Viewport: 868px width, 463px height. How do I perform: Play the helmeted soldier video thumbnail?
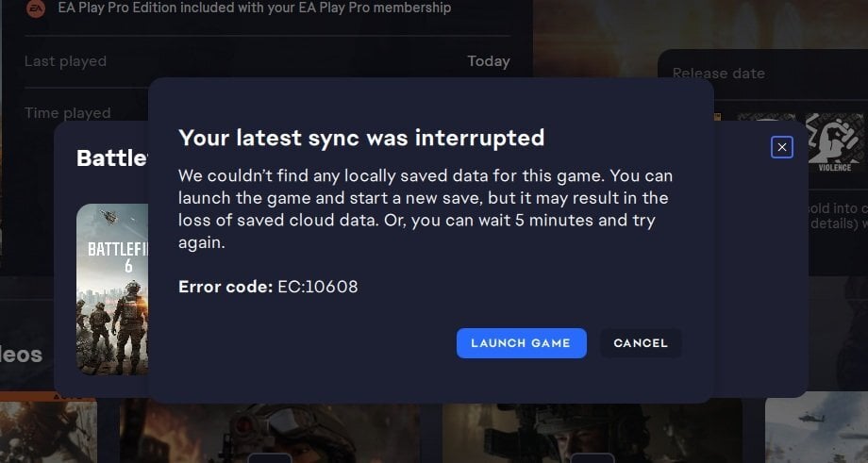269,434
